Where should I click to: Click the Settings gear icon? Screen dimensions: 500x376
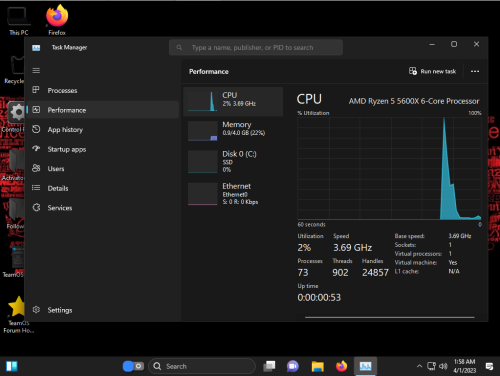(x=36, y=310)
